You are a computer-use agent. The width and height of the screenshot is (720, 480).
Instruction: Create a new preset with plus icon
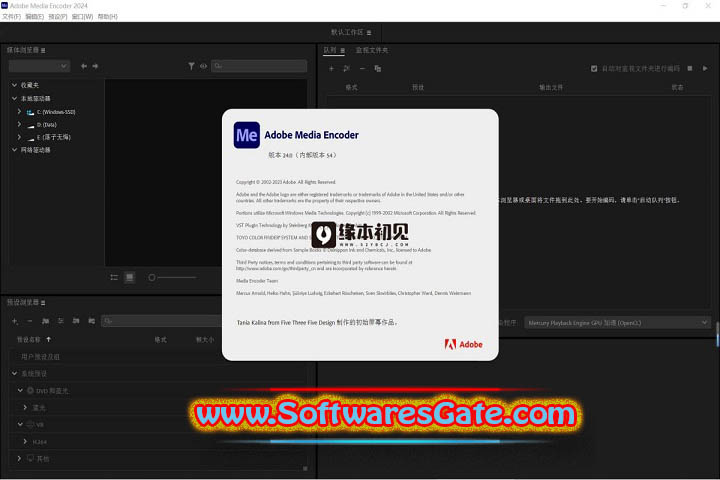pyautogui.click(x=15, y=321)
